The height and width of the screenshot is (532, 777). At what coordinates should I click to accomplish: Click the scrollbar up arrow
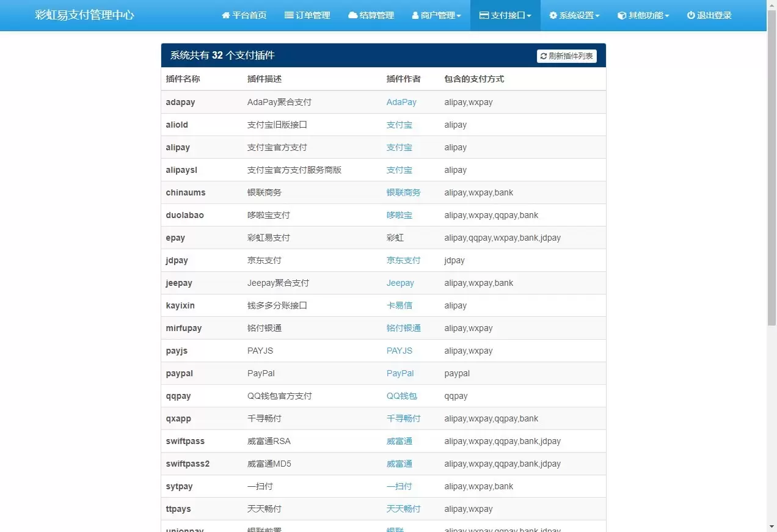772,5
